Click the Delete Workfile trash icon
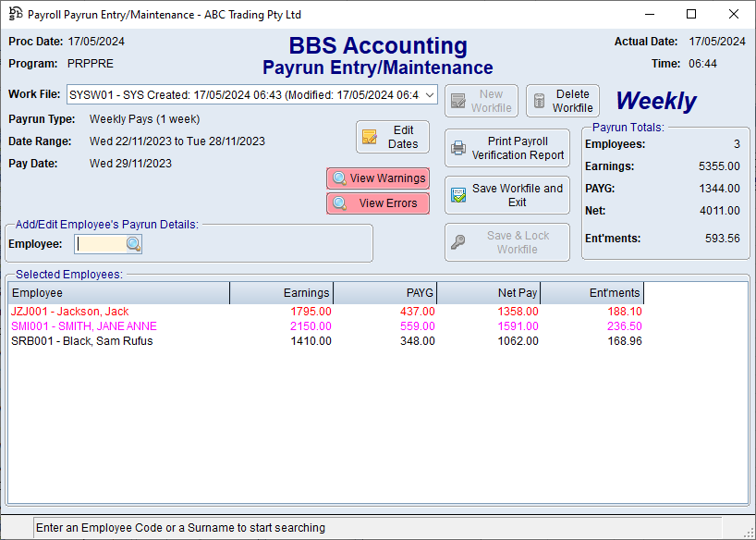The image size is (756, 540). pyautogui.click(x=539, y=101)
